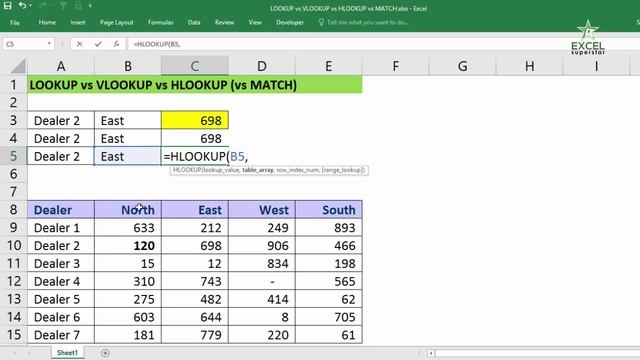Select column A header
This screenshot has height=360, width=640.
[61, 66]
